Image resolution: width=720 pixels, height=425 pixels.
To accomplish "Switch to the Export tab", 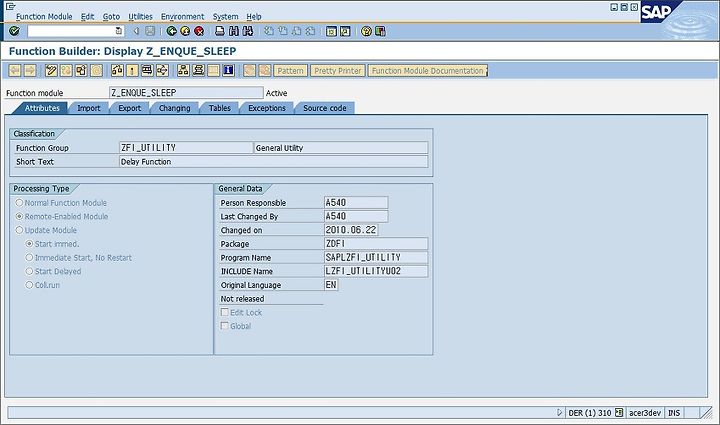I will pyautogui.click(x=129, y=108).
